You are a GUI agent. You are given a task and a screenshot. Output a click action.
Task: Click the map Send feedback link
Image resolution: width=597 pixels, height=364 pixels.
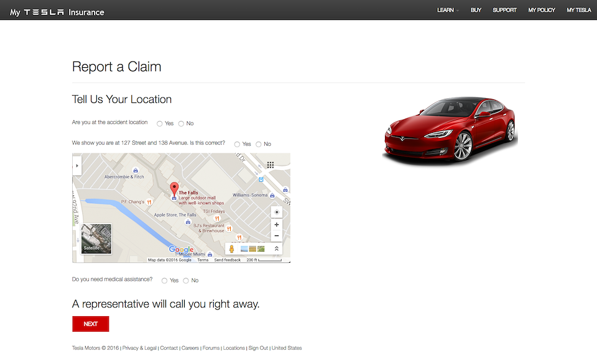click(228, 260)
